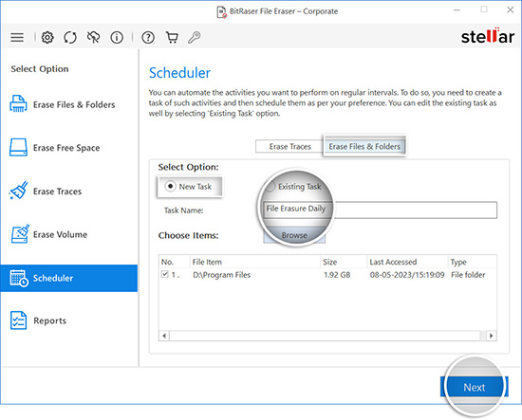Image resolution: width=522 pixels, height=420 pixels.
Task: Uncheck the D:\Program Files item checkbox
Action: click(165, 274)
